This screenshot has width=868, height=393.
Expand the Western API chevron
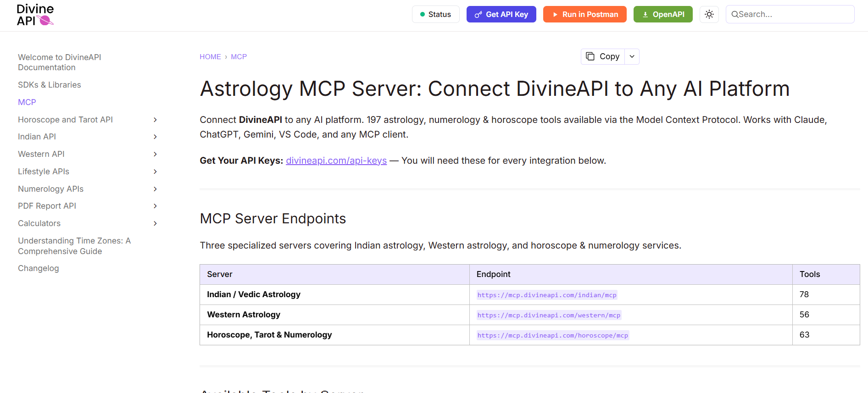pyautogui.click(x=155, y=154)
